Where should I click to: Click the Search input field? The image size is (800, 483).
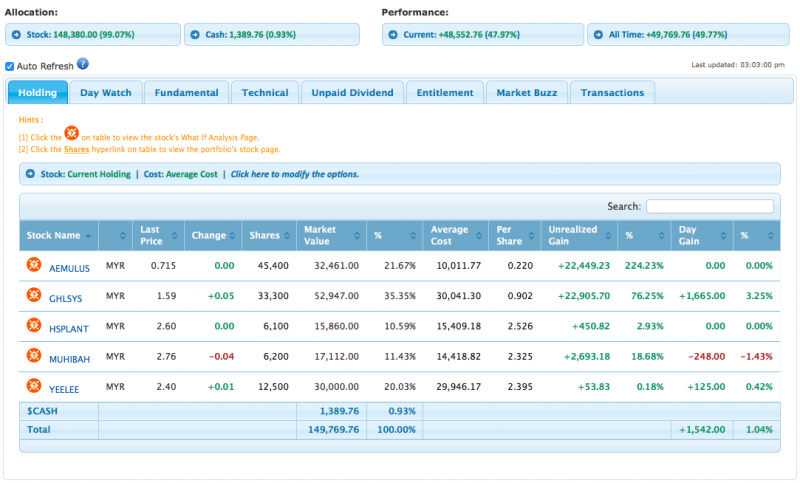click(x=709, y=206)
